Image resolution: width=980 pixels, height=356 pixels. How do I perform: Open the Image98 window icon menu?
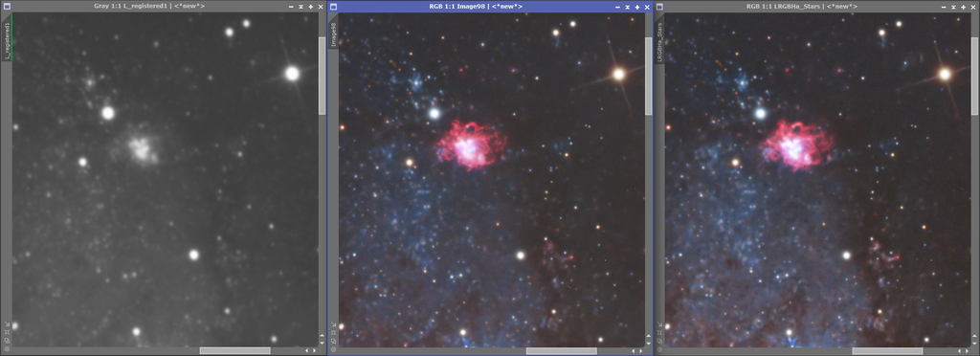pyautogui.click(x=333, y=7)
